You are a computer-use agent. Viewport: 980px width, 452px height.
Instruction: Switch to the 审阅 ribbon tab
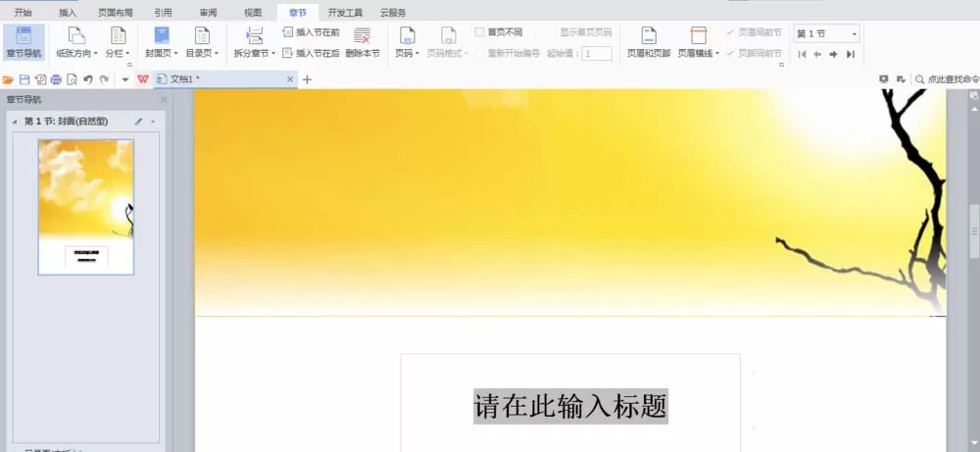208,13
